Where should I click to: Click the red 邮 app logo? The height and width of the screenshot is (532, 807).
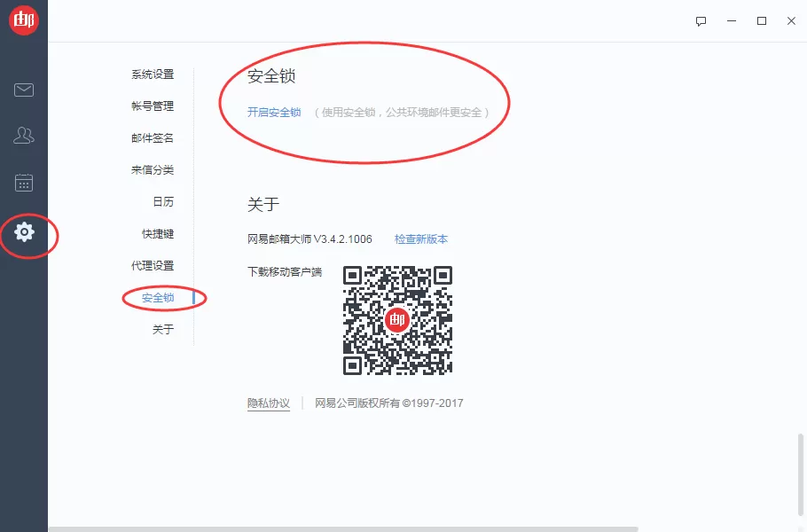[x=24, y=20]
